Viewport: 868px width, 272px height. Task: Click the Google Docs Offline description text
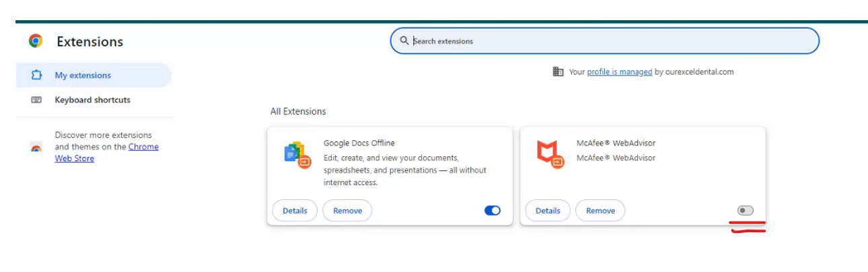pos(405,170)
